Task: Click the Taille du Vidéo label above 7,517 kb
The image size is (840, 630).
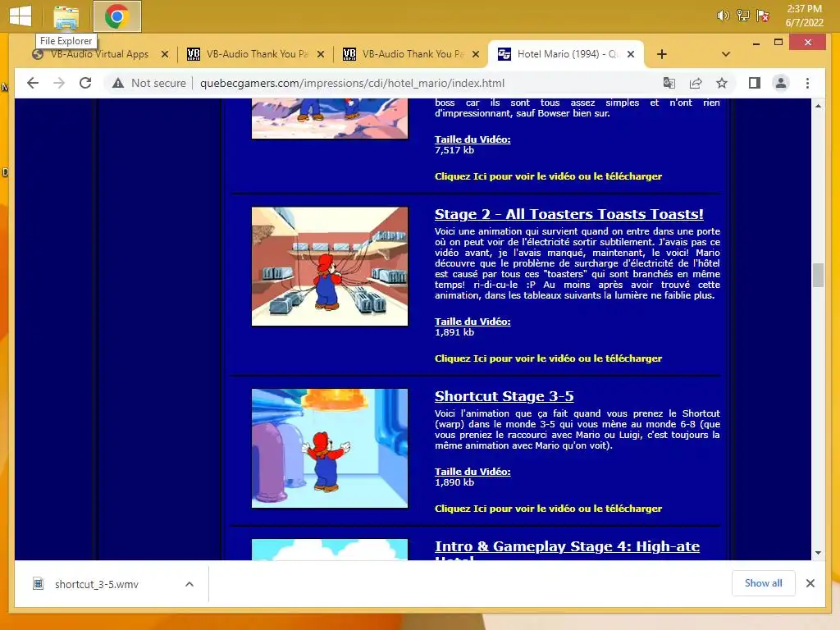Action: click(472, 139)
